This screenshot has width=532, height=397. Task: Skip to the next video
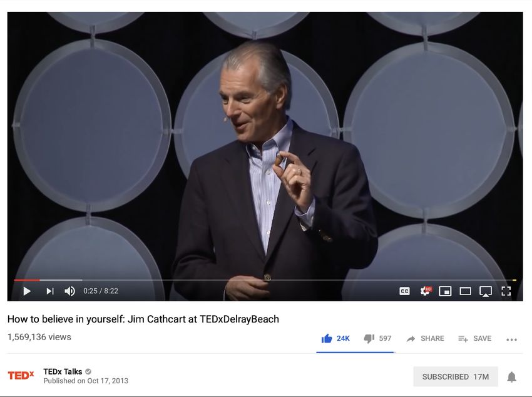50,291
